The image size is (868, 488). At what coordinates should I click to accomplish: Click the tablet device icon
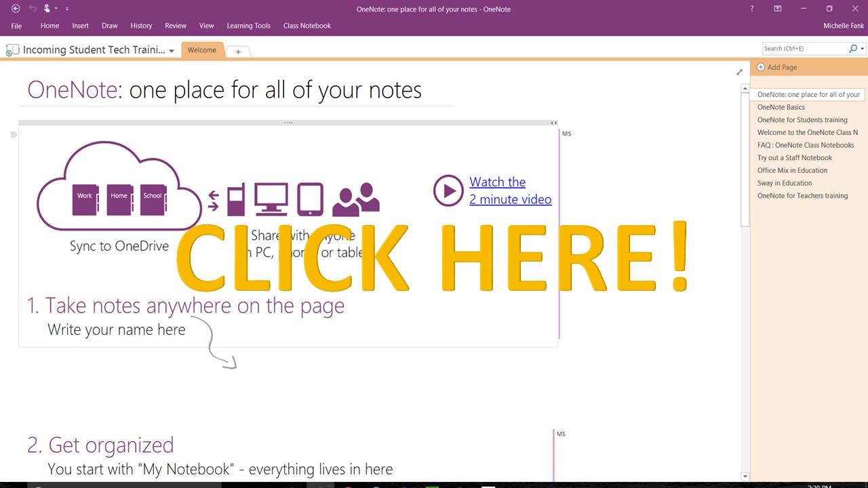[x=310, y=199]
